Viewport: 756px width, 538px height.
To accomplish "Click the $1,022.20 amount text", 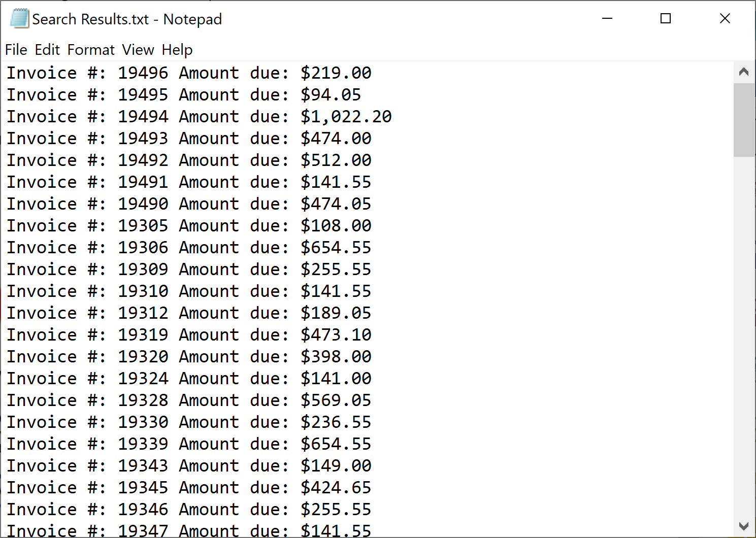I will coord(346,117).
